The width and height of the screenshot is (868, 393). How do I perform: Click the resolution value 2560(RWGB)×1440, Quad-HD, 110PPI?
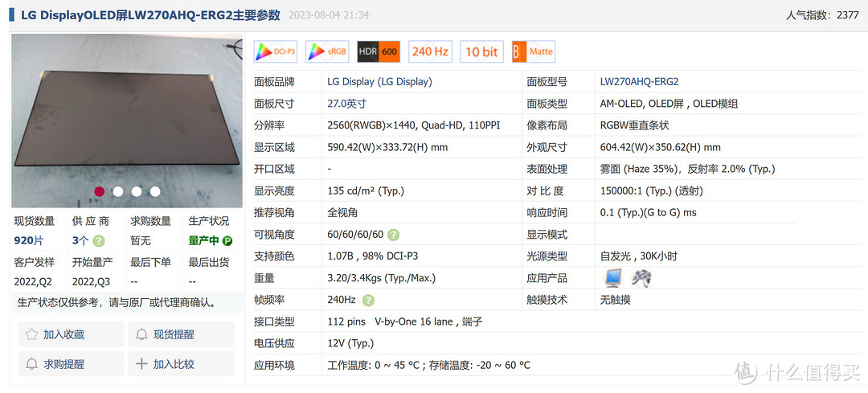click(x=414, y=125)
